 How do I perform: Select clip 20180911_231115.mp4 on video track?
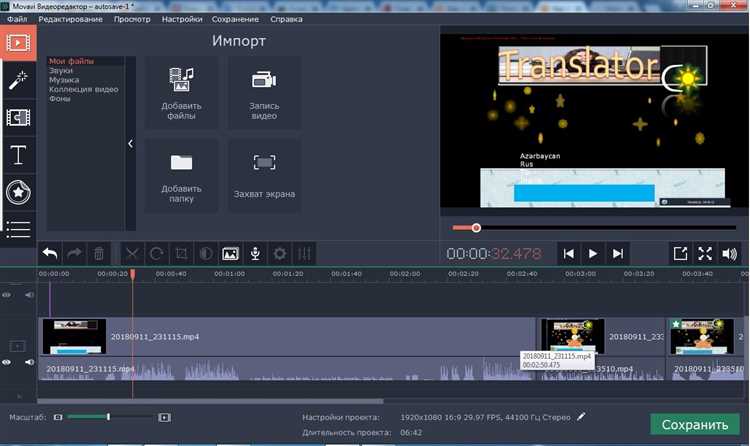click(287, 336)
